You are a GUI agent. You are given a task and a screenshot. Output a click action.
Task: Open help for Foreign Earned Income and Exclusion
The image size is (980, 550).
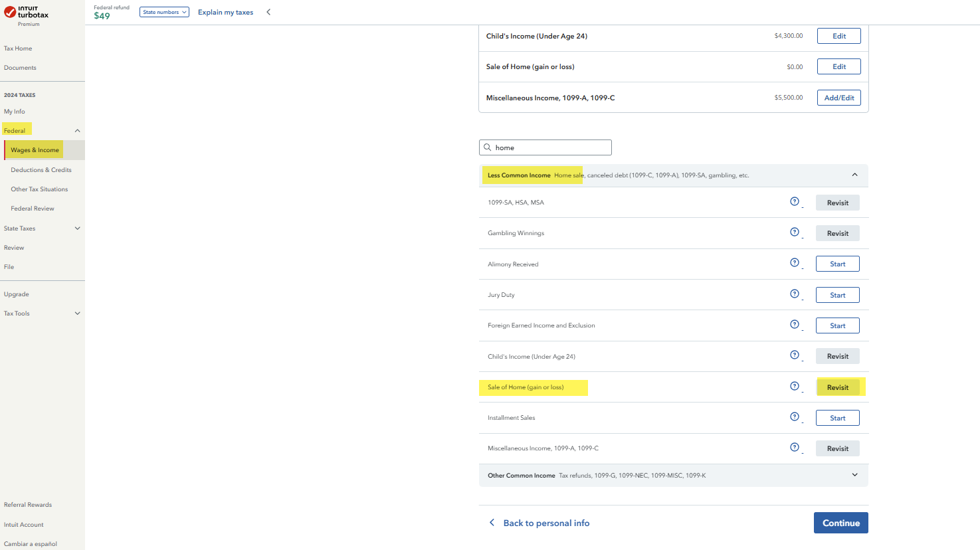click(794, 325)
